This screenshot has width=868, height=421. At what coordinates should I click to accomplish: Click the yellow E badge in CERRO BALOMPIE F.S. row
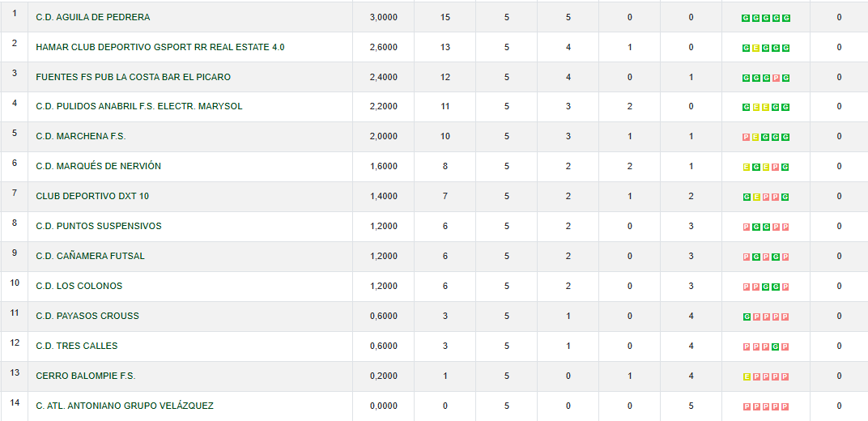pos(746,376)
